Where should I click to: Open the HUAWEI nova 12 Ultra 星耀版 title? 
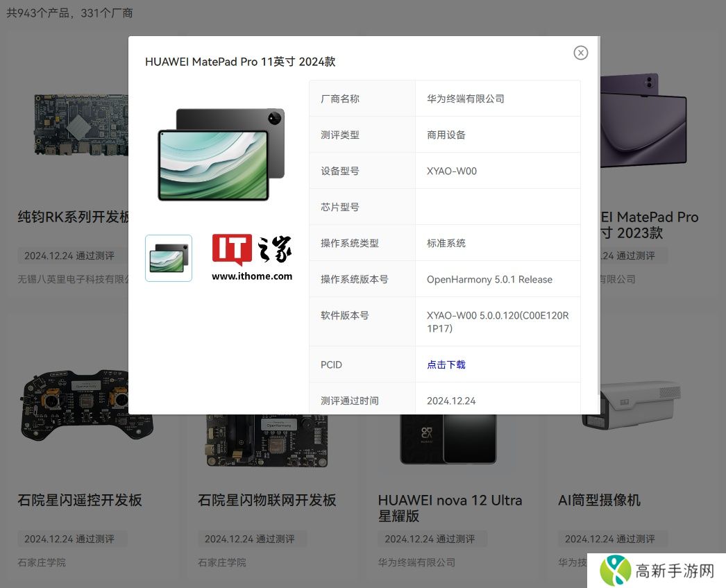(x=450, y=508)
